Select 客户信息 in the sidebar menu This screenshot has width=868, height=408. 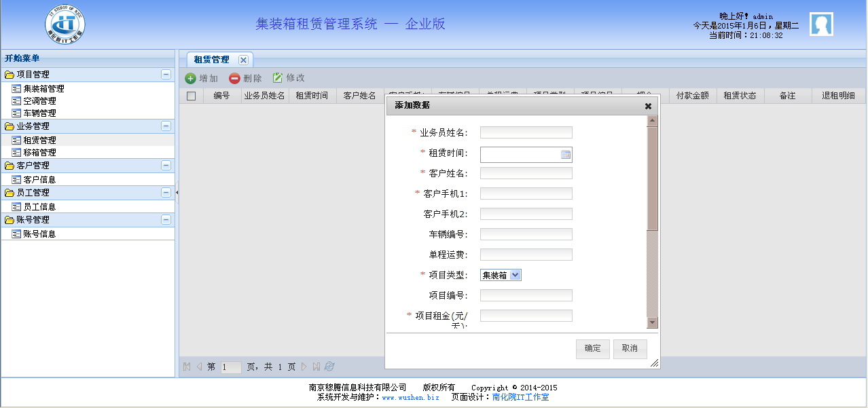[39, 180]
